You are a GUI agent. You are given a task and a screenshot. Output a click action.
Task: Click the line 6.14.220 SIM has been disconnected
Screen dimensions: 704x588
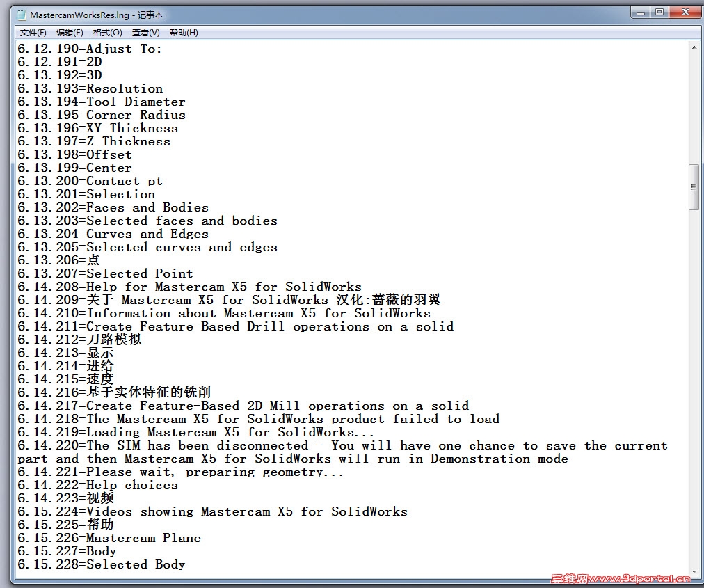tap(342, 452)
